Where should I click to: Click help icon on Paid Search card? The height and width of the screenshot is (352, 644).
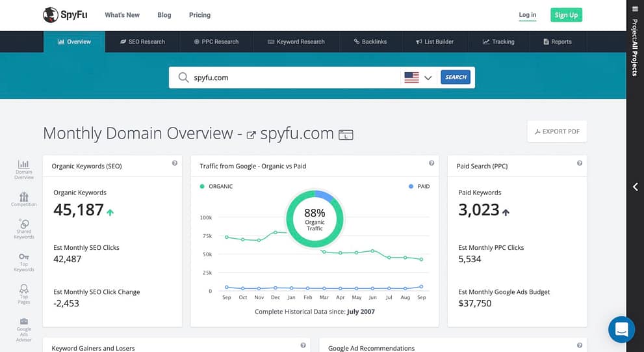point(580,163)
